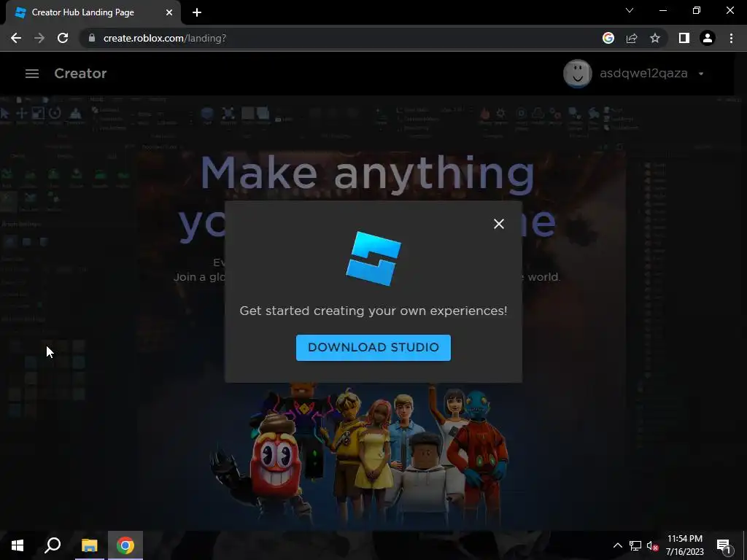Open File Explorer from the taskbar
The width and height of the screenshot is (747, 560).
(89, 545)
